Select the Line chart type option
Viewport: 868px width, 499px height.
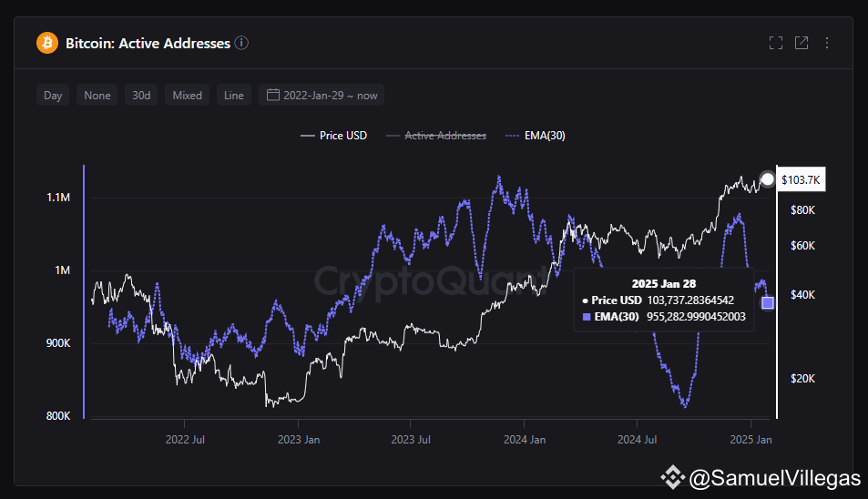[233, 95]
